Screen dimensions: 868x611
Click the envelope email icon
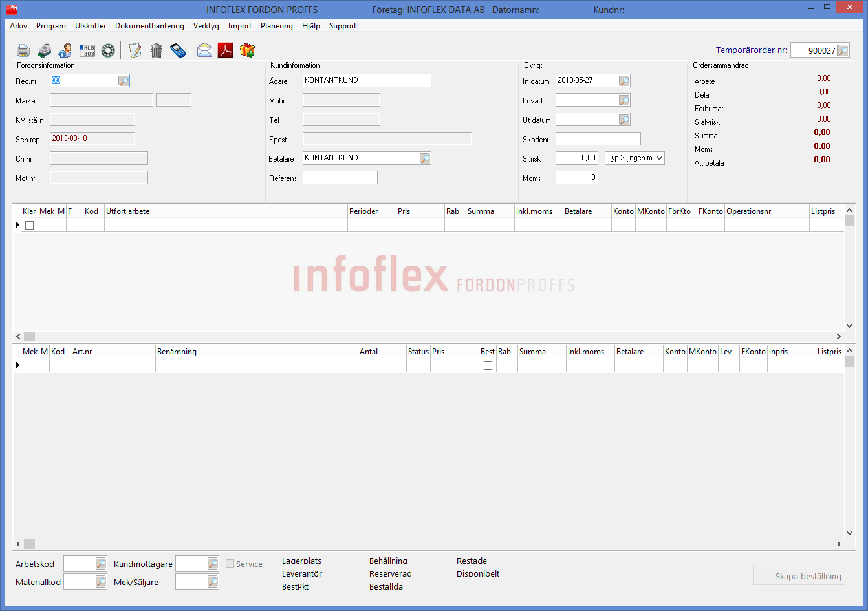(x=204, y=50)
